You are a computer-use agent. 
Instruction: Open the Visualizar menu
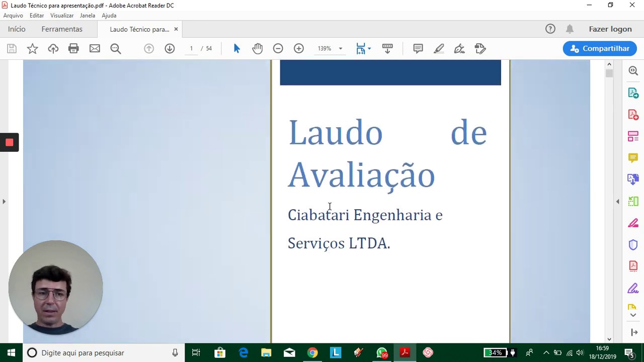click(x=62, y=16)
